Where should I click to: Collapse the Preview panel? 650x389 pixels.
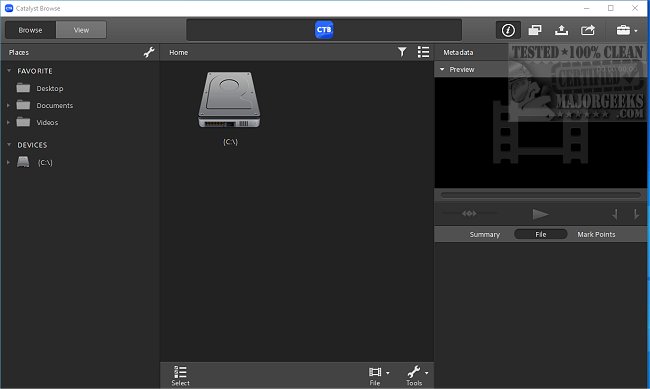pos(442,69)
